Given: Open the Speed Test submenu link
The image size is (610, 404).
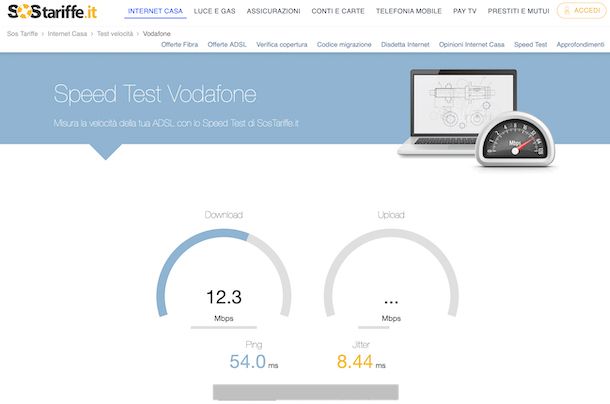Looking at the screenshot, I should point(531,44).
